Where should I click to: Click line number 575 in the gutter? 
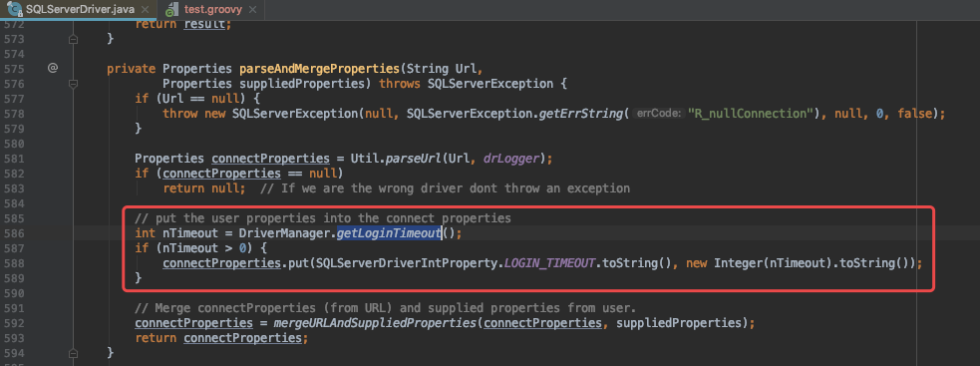click(x=13, y=68)
